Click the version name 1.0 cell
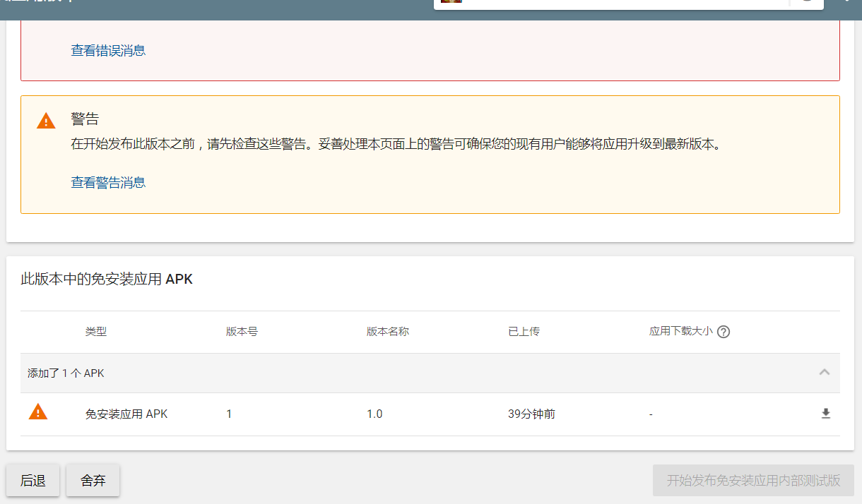862x504 pixels. pos(374,414)
